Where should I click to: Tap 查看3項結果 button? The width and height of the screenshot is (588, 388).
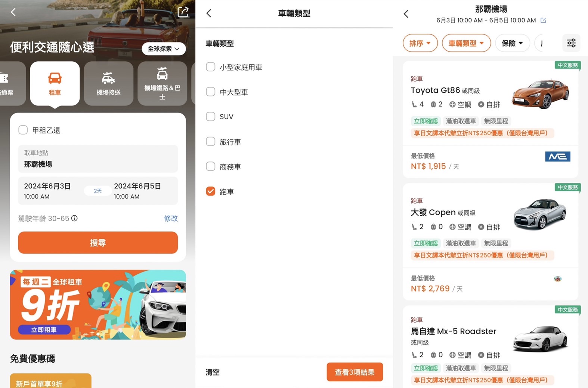(x=355, y=372)
